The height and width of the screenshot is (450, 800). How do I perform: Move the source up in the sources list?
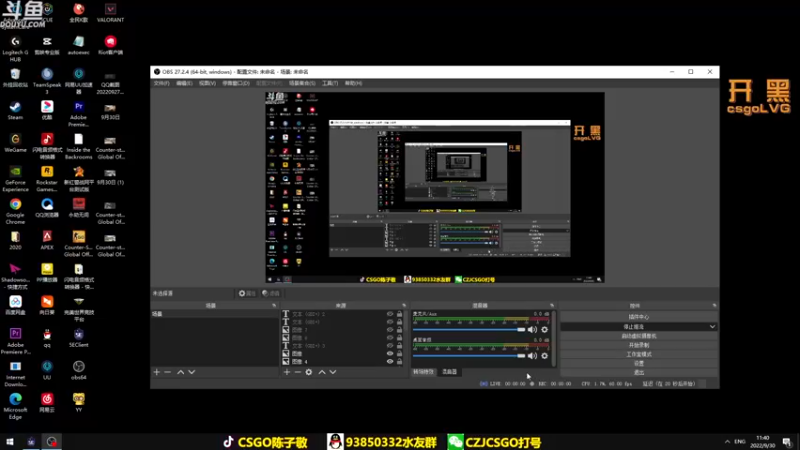pyautogui.click(x=322, y=372)
